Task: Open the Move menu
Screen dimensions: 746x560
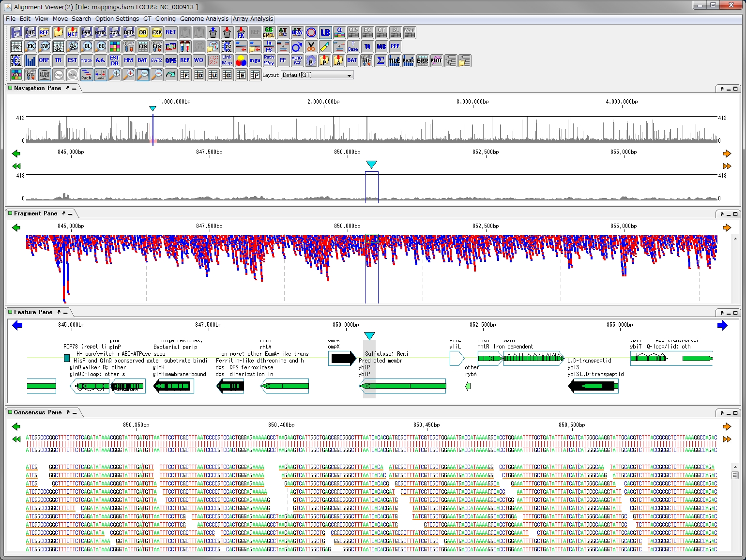Action: (60, 19)
